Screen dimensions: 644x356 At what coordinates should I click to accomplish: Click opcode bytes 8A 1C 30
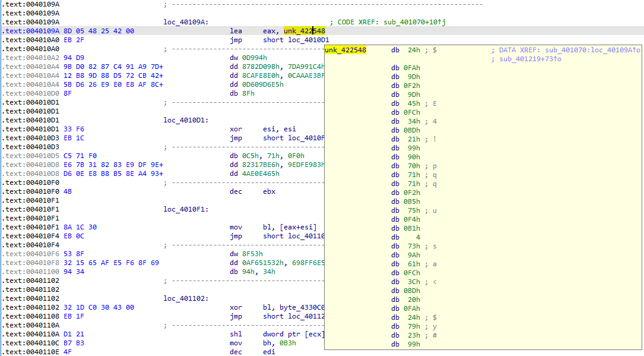click(x=80, y=228)
